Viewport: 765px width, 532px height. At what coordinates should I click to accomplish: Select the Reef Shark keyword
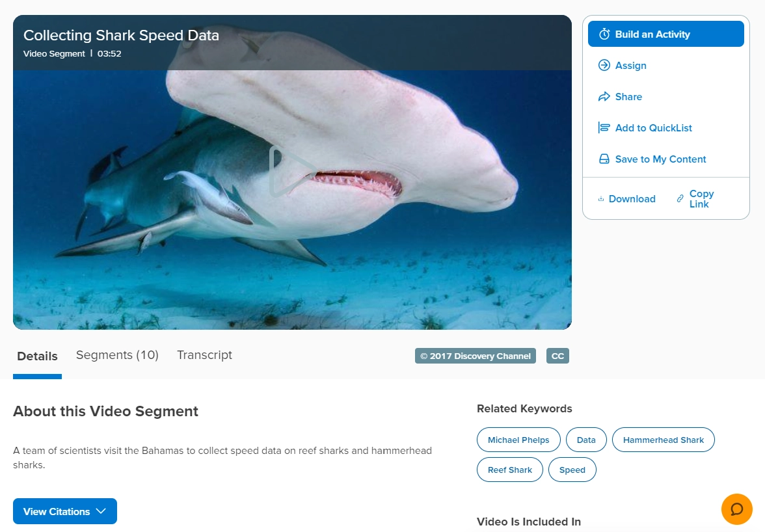click(510, 470)
